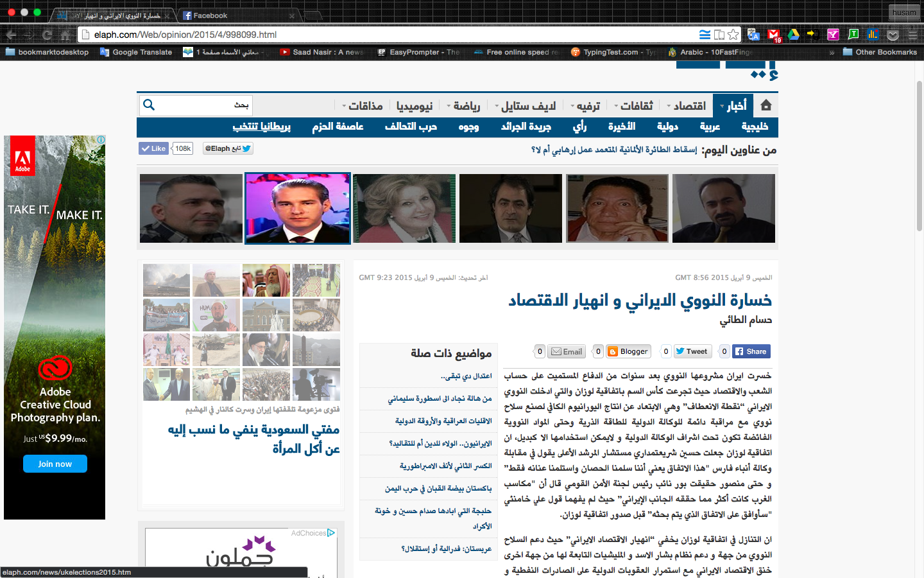
Task: Click the page vertical scrollbar
Action: pyautogui.click(x=919, y=156)
